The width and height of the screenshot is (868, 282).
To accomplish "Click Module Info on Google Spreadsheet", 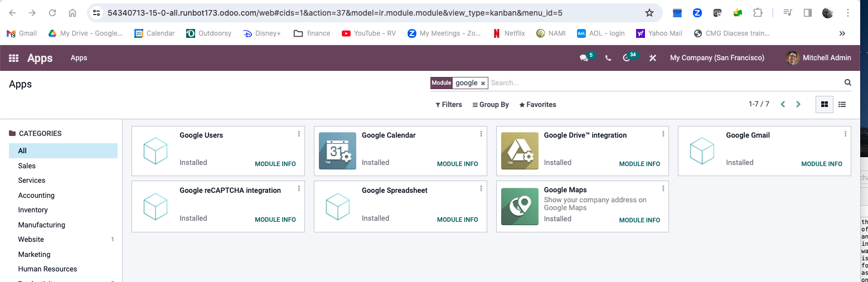I will click(x=458, y=220).
